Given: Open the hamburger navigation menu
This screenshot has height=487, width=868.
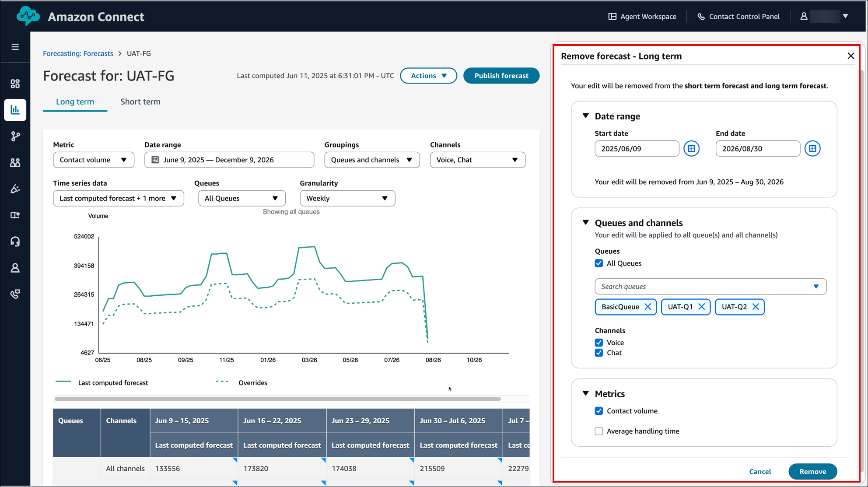Looking at the screenshot, I should [x=15, y=47].
